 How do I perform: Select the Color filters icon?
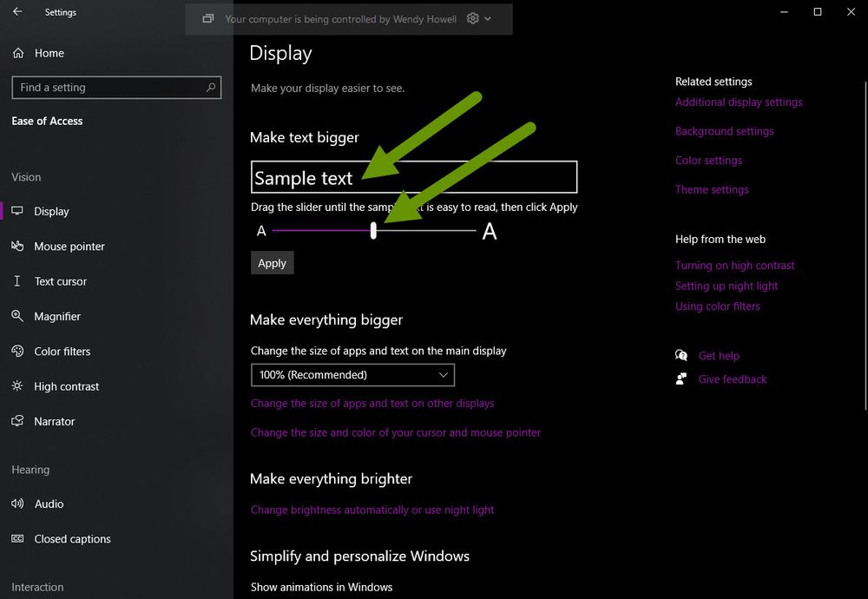pyautogui.click(x=16, y=351)
